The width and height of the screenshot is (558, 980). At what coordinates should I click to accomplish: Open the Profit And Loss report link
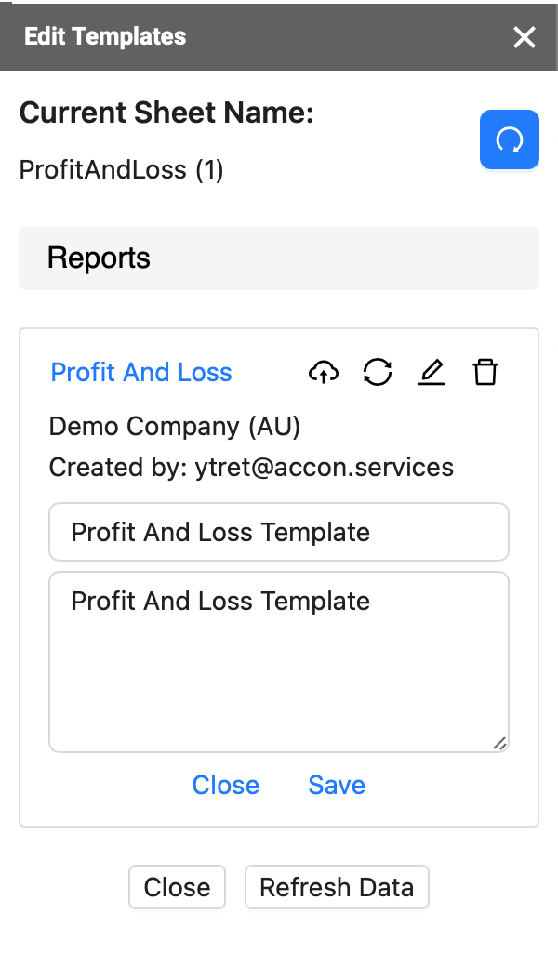click(141, 373)
